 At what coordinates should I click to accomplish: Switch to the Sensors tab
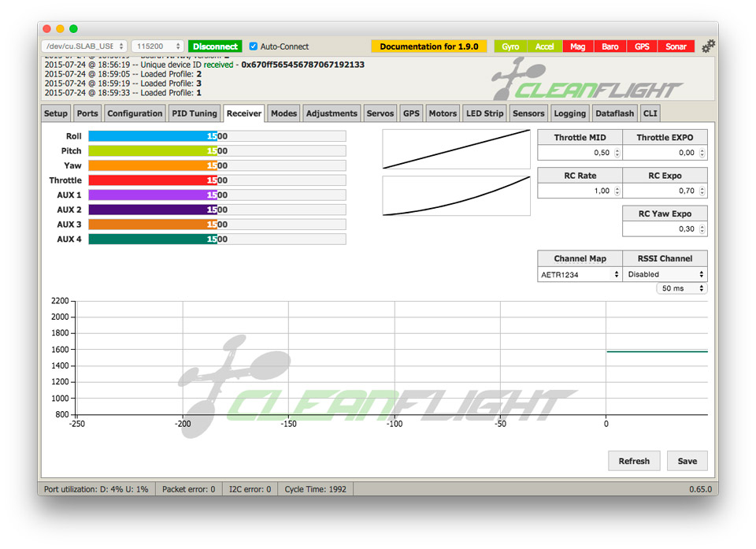[x=528, y=113]
